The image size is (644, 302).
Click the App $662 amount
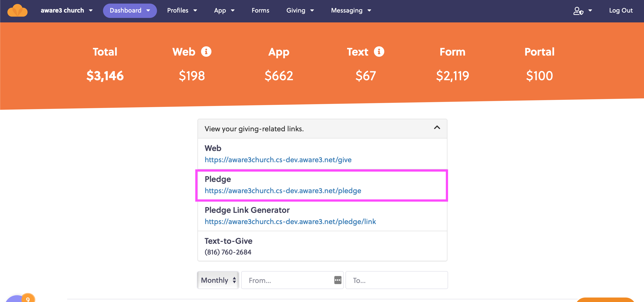click(279, 75)
